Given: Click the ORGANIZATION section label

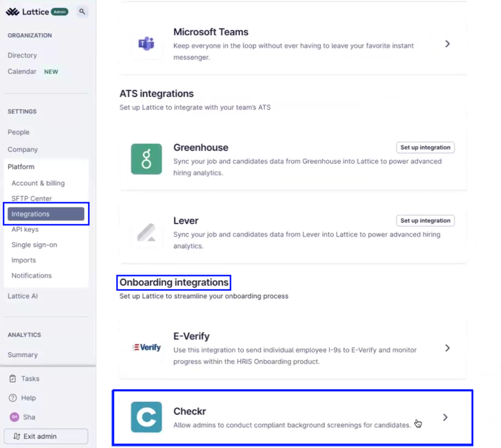Looking at the screenshot, I should (x=30, y=35).
